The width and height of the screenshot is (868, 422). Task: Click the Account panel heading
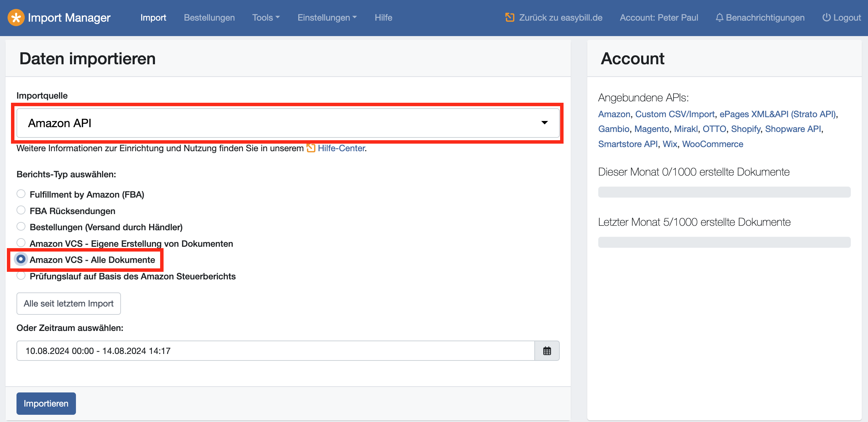[x=632, y=58]
